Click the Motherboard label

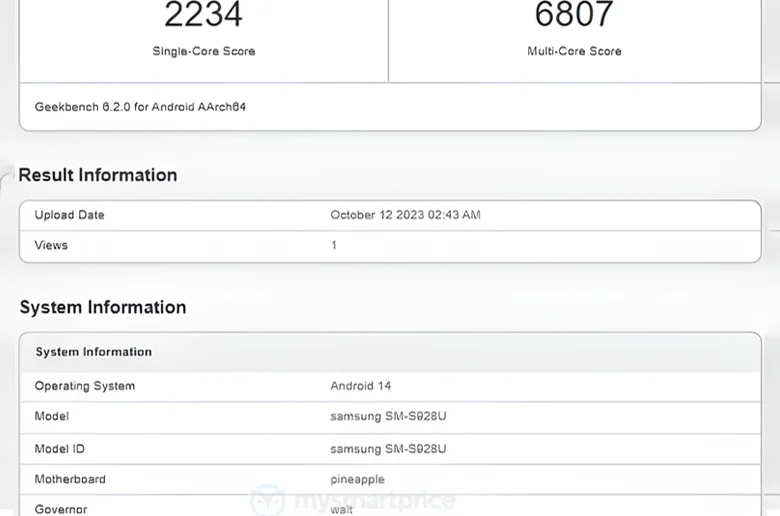point(70,479)
